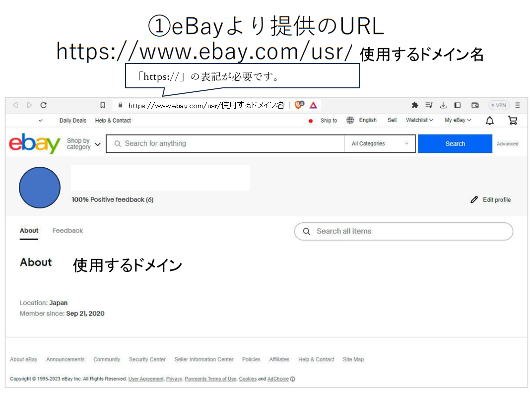
Task: Open Site Map footer link
Action: (353, 359)
